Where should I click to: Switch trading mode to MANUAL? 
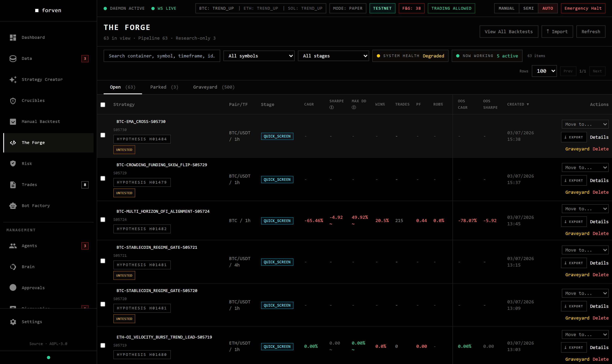tap(506, 8)
